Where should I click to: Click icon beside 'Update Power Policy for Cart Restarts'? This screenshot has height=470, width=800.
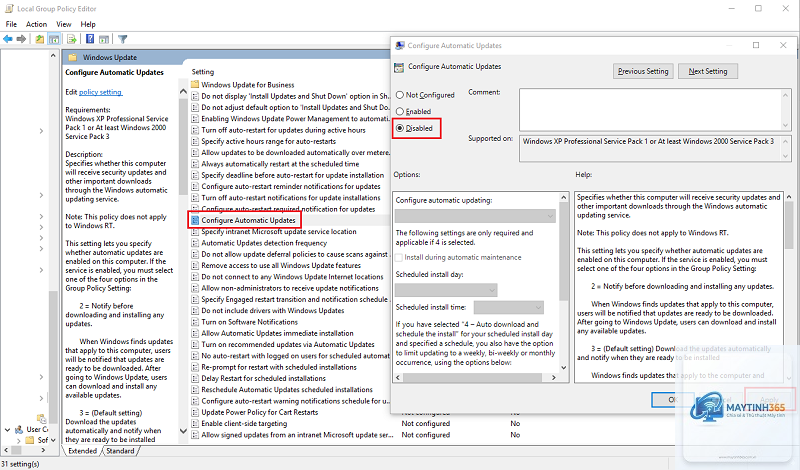click(x=195, y=412)
